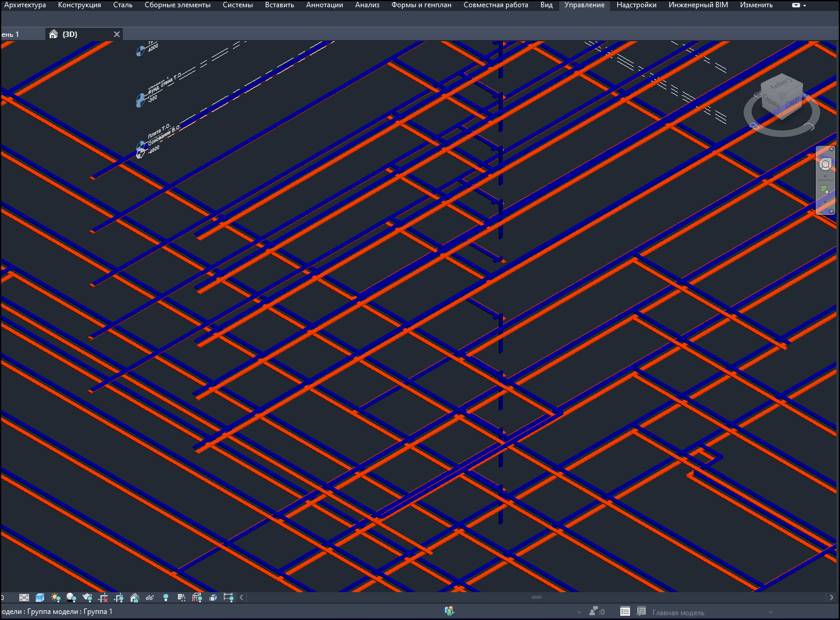Click Reveal Hidden Elements lightbulb
The image size is (840, 620).
166,598
